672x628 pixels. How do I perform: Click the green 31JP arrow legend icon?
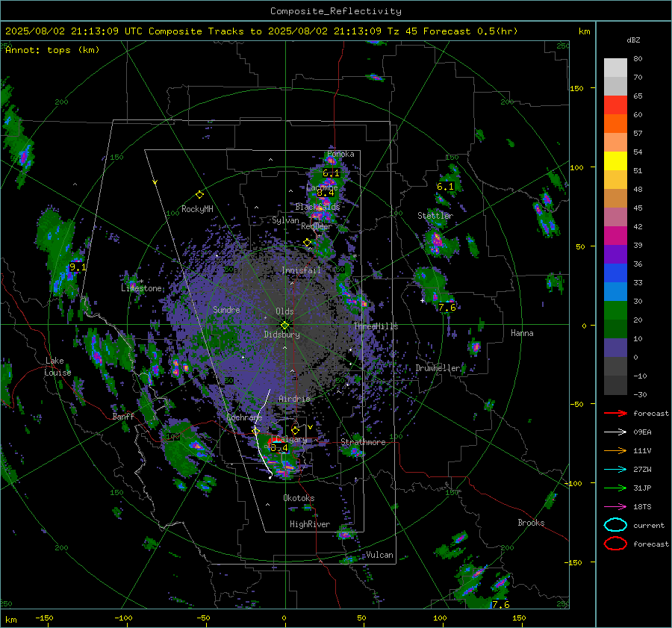[615, 488]
